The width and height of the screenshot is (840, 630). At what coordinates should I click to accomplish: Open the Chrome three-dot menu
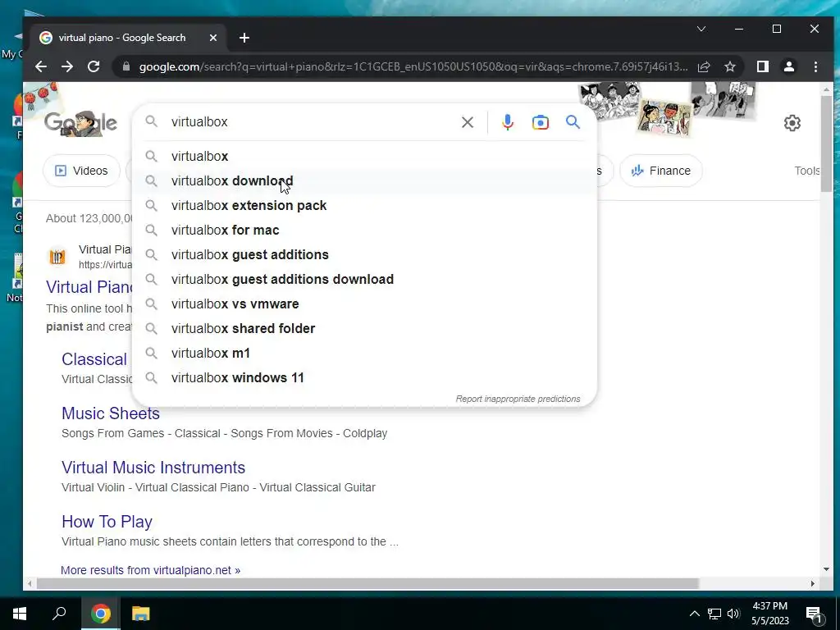(x=815, y=66)
